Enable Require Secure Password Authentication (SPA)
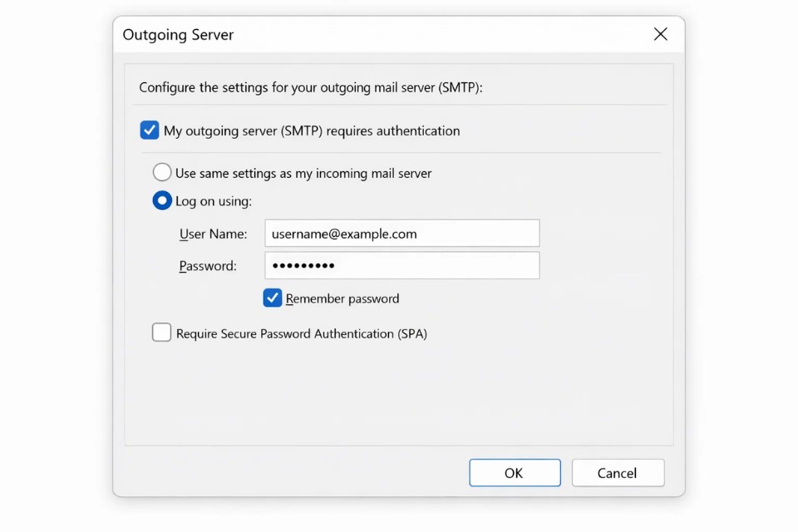 [161, 332]
